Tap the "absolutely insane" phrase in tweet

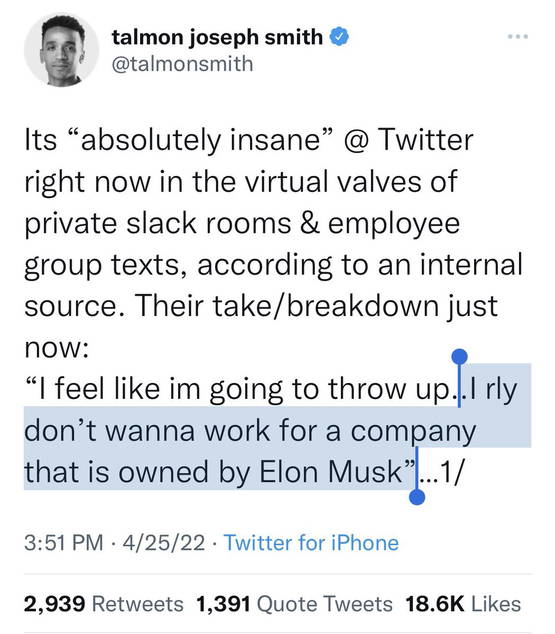(201, 140)
